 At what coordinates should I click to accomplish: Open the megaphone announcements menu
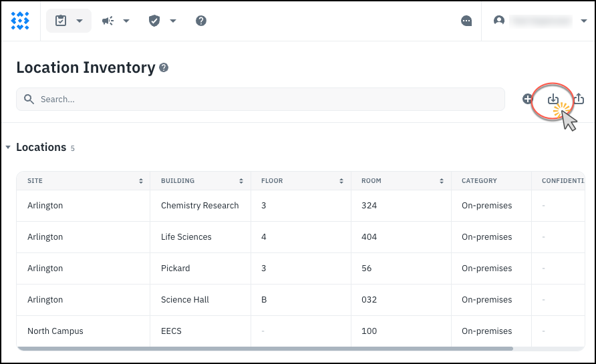click(x=115, y=21)
